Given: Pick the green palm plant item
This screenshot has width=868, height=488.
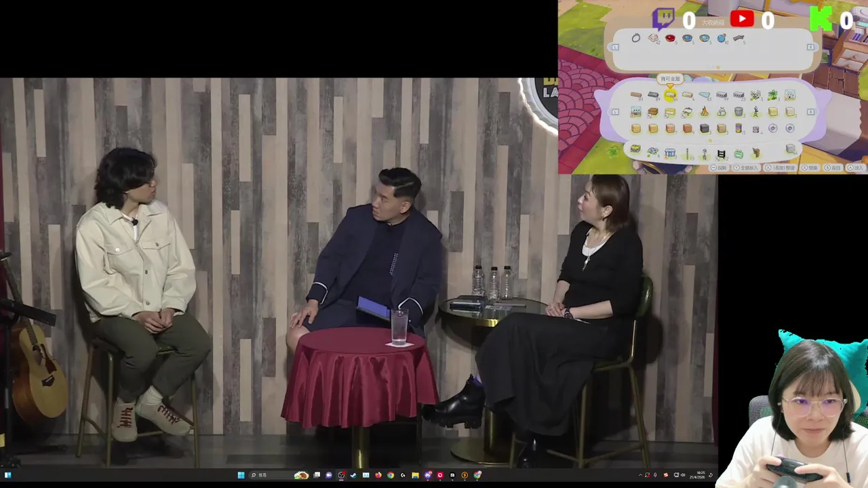Looking at the screenshot, I should (772, 95).
